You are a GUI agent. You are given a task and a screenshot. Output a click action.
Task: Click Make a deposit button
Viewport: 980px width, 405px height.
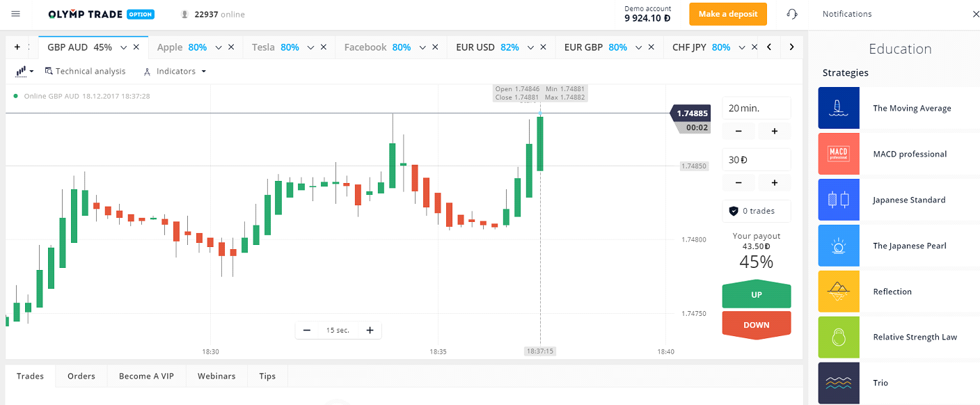click(728, 14)
